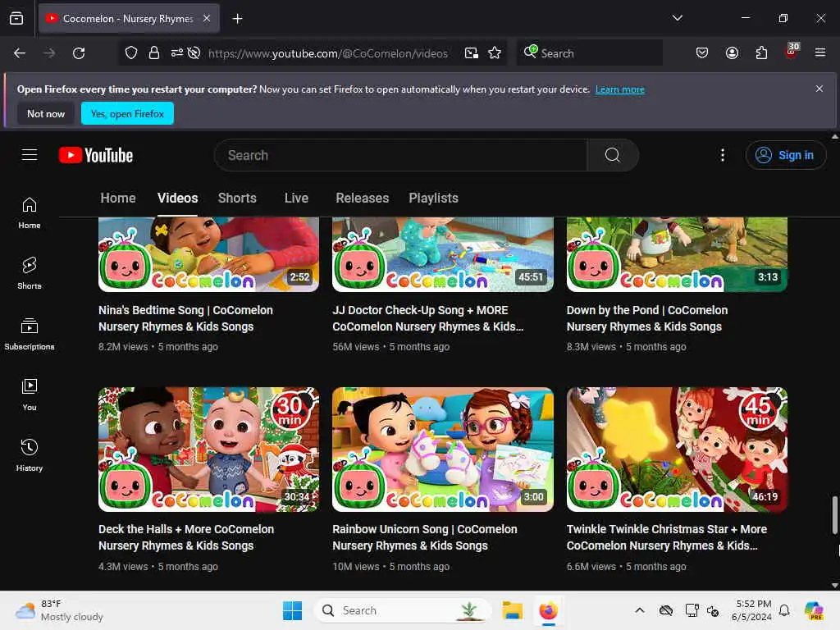Image resolution: width=840 pixels, height=630 pixels.
Task: Click the Down by the Pond thumbnail
Action: [x=677, y=254]
